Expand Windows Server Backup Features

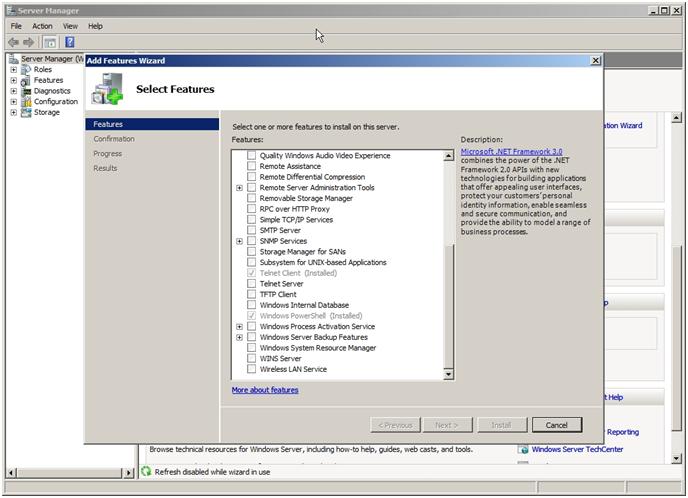click(240, 337)
